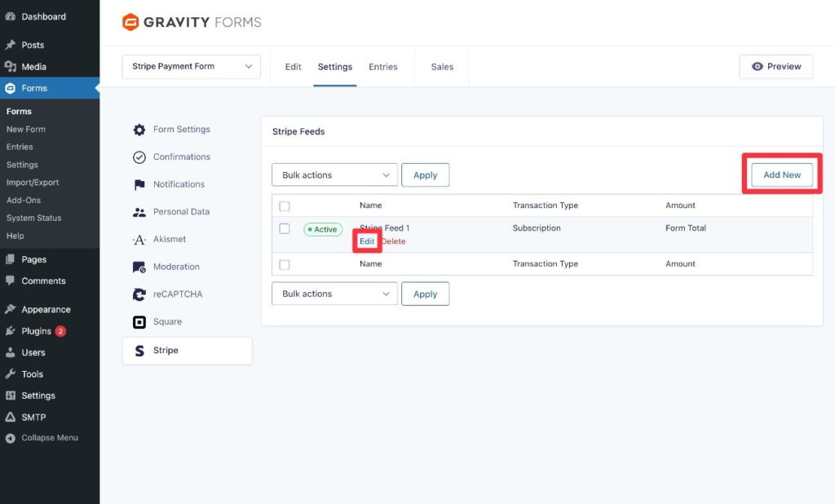
Task: Click the Collapse Menu arrow icon
Action: [10, 438]
